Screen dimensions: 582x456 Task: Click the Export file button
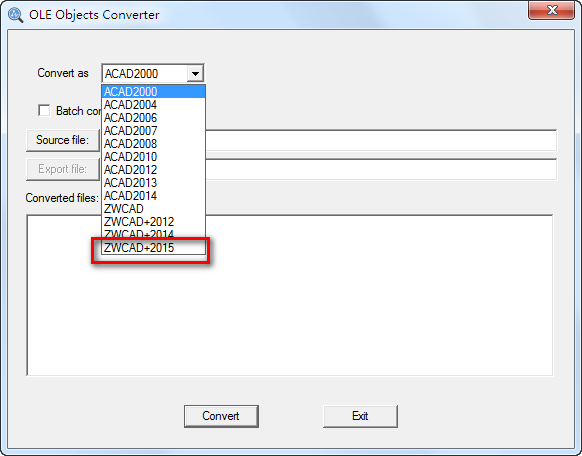tap(63, 169)
